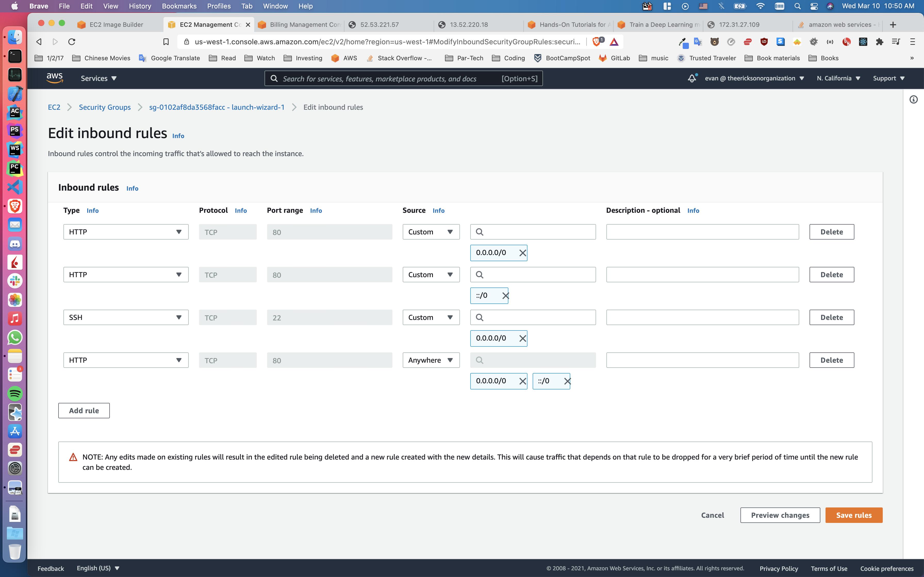Viewport: 924px width, 577px height.
Task: Open the Anywhere source dropdown
Action: [431, 360]
